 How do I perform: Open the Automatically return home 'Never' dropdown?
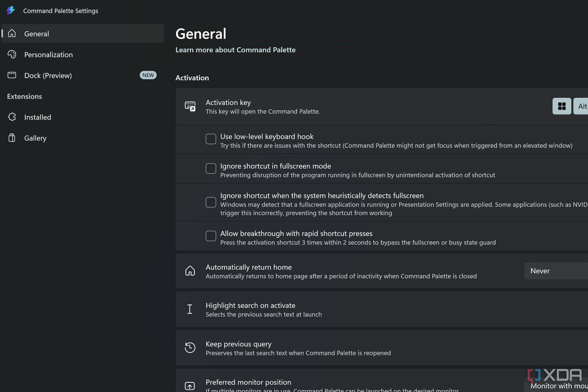click(556, 271)
